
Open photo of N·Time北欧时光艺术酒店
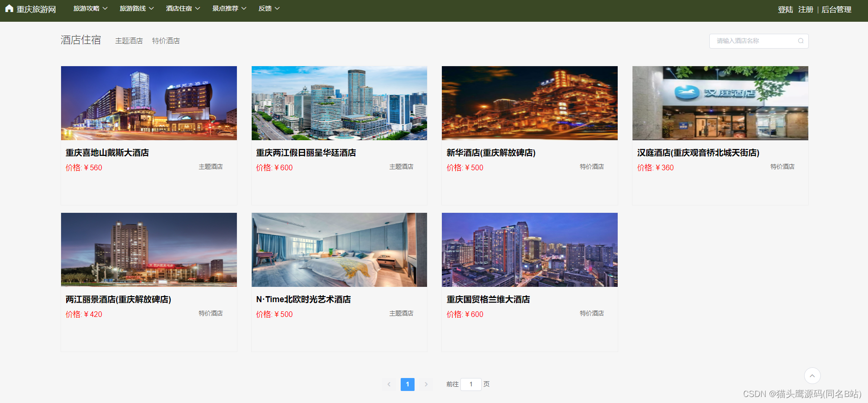[339, 249]
